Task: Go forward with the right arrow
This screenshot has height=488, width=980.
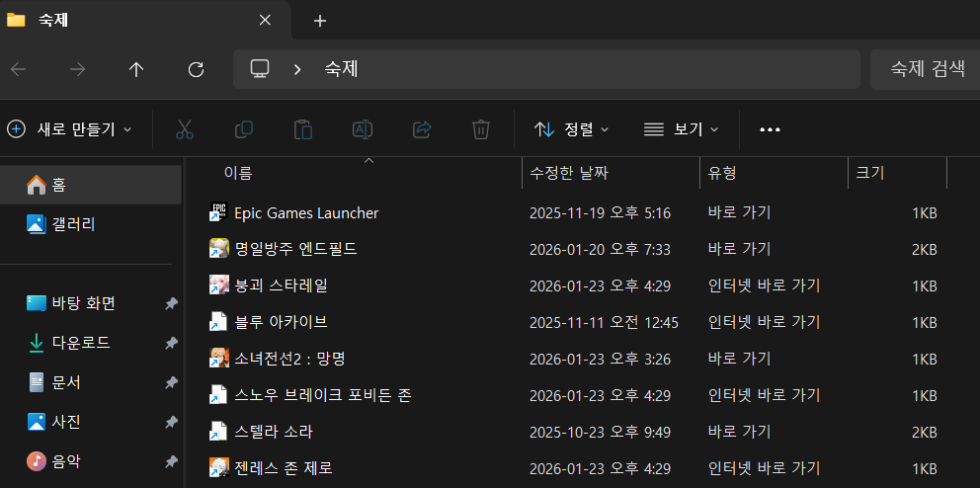Action: pyautogui.click(x=77, y=69)
